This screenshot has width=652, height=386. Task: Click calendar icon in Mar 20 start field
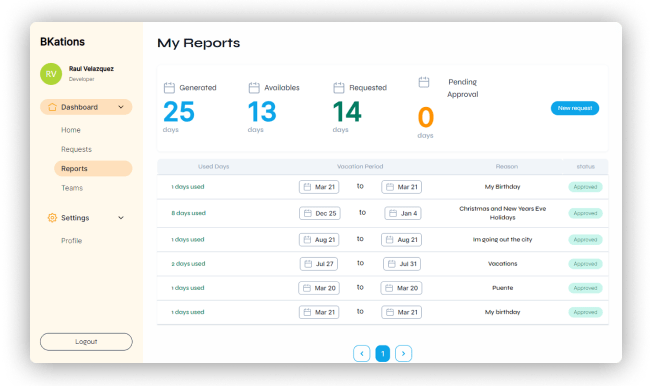click(307, 288)
